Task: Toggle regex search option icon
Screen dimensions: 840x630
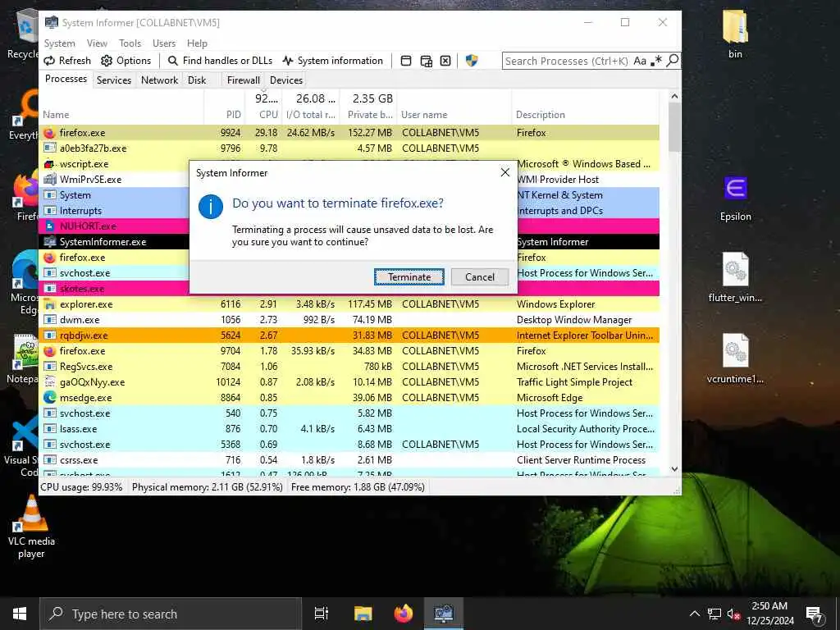Action: click(x=655, y=61)
